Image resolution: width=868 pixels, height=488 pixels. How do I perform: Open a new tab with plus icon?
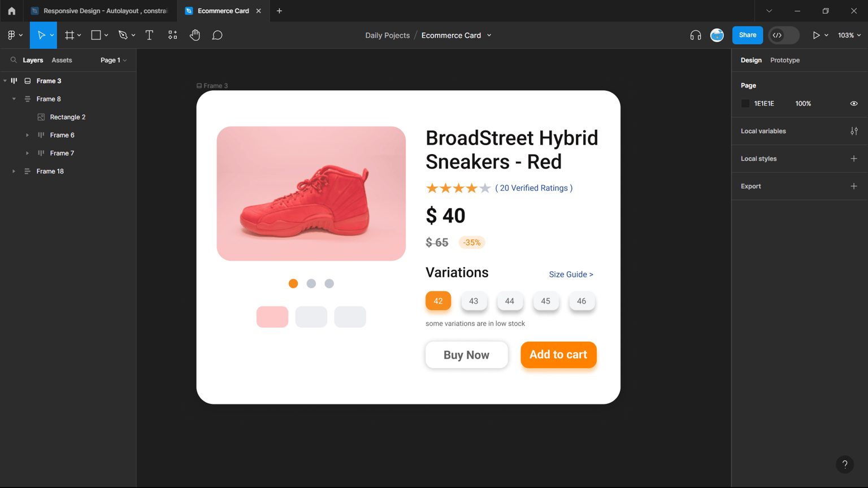279,11
